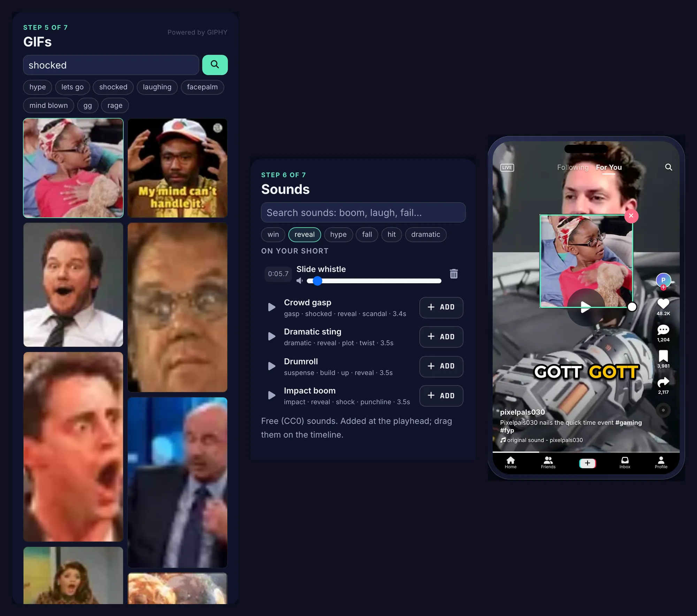
Task: Click the large play button on preview
Action: [586, 307]
